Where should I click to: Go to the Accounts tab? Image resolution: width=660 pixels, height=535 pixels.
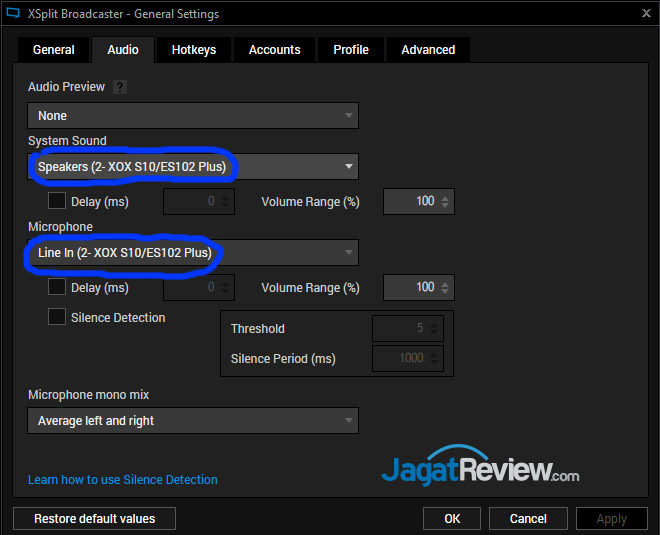click(x=274, y=50)
